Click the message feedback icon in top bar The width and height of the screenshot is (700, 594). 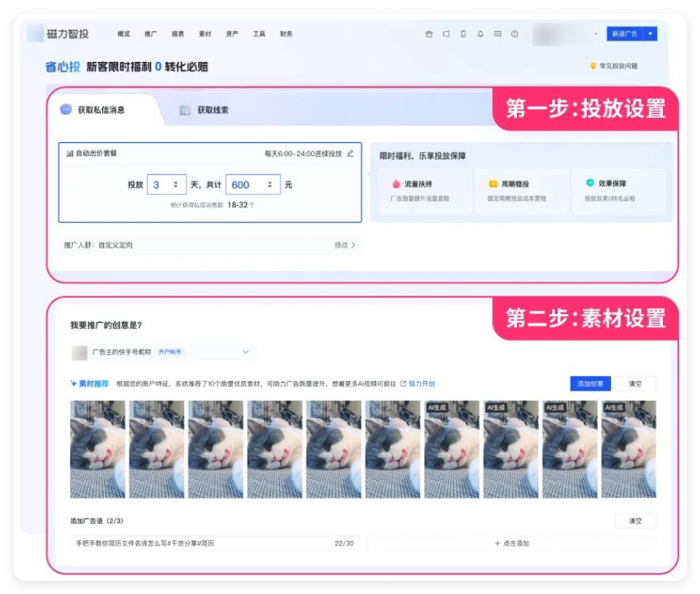(x=497, y=33)
